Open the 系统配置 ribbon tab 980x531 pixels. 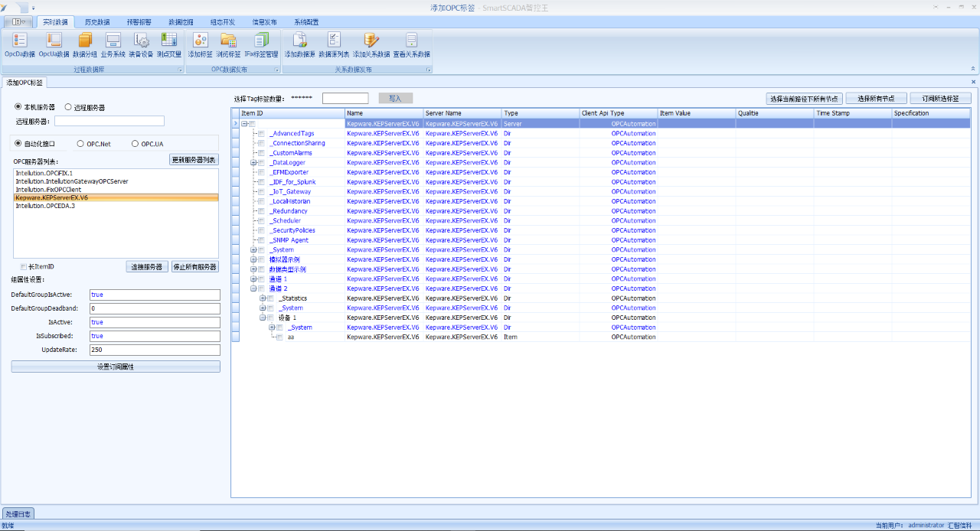pos(306,22)
